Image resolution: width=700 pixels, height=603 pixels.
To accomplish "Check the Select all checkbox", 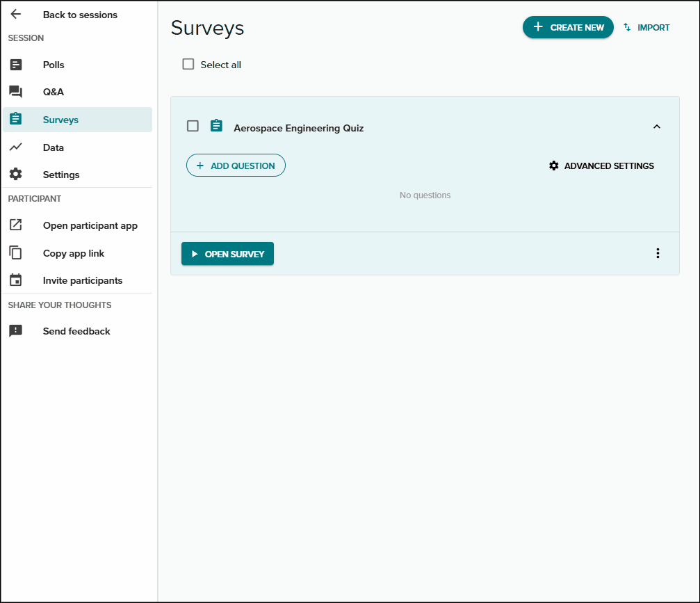I will point(188,63).
